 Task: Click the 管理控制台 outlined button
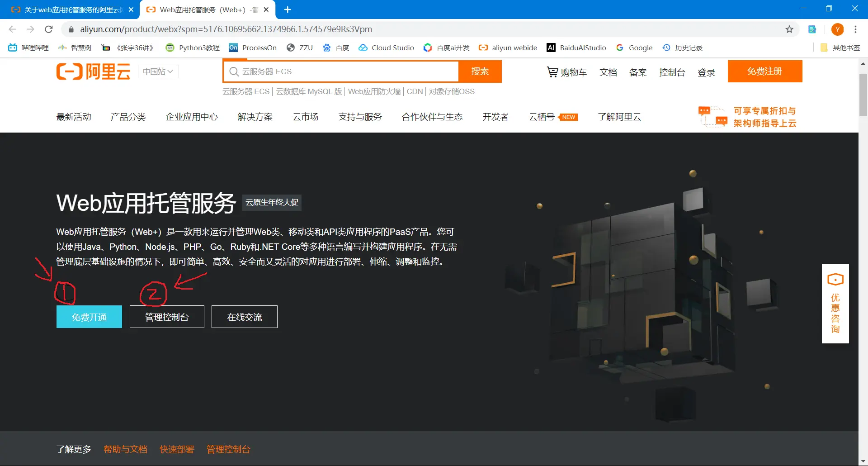[167, 317]
